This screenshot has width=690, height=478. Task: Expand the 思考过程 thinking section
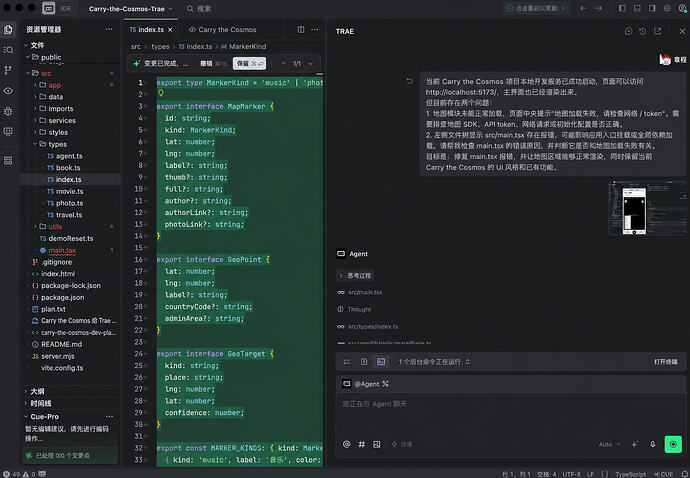(x=356, y=276)
